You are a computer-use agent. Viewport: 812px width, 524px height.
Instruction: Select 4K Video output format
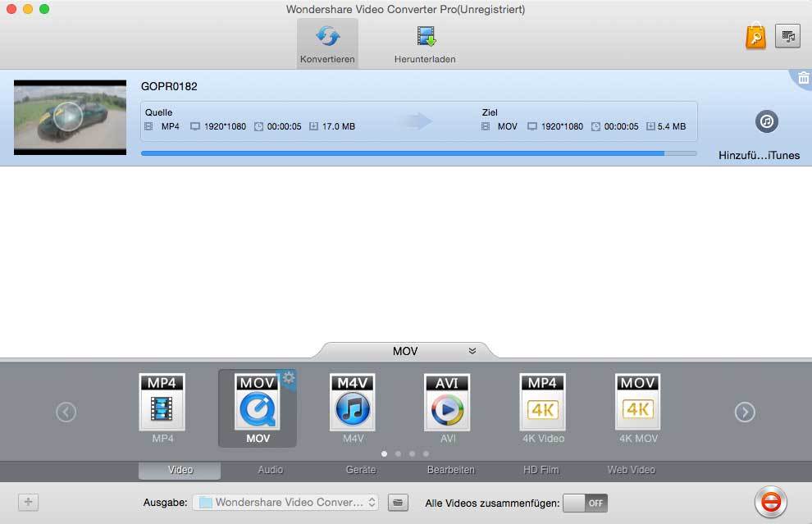[542, 403]
